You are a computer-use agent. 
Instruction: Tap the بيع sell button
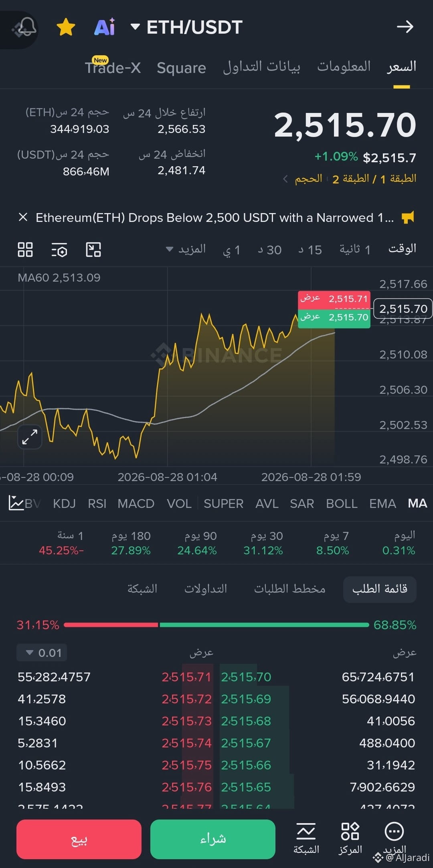point(79,839)
